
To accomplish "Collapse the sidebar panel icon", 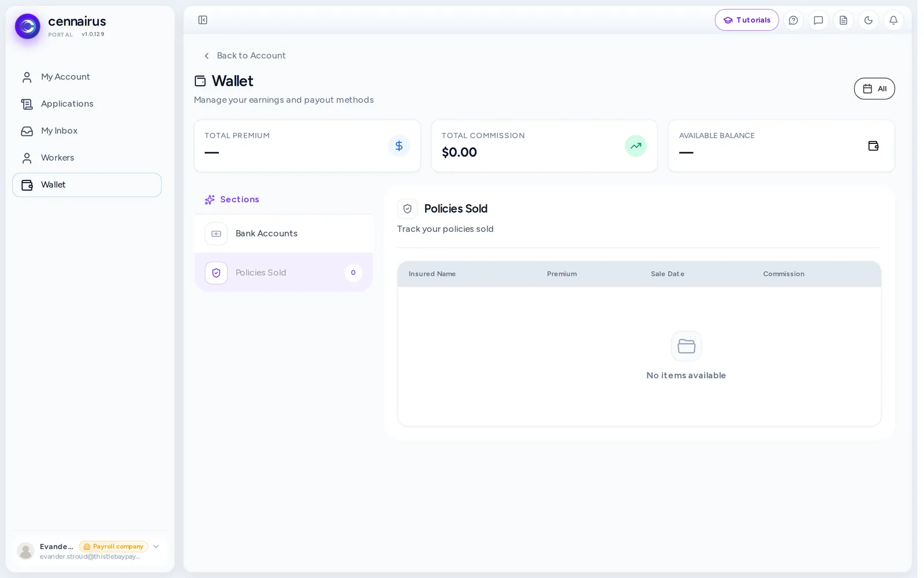I will click(x=203, y=20).
